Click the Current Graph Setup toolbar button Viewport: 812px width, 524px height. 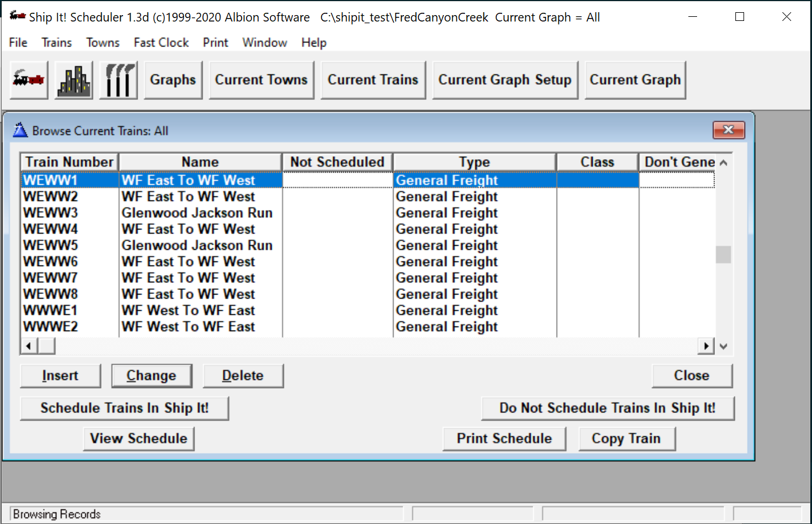pos(505,80)
